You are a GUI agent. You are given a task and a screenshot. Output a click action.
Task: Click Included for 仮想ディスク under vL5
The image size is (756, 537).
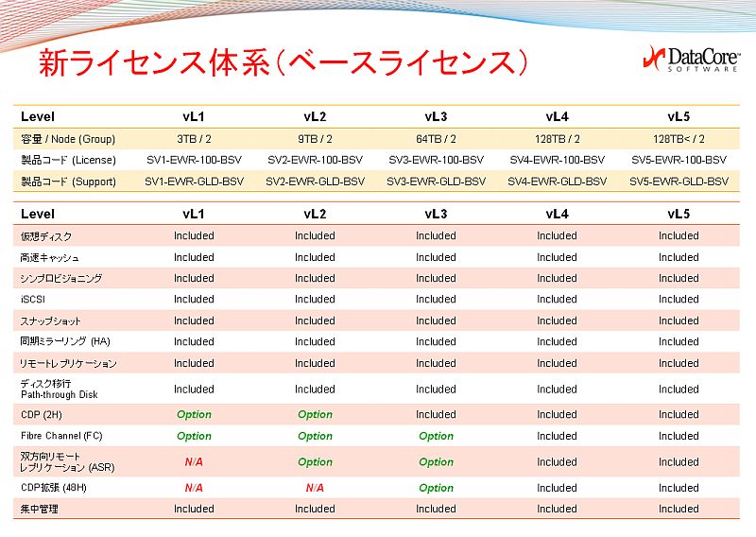coord(679,236)
